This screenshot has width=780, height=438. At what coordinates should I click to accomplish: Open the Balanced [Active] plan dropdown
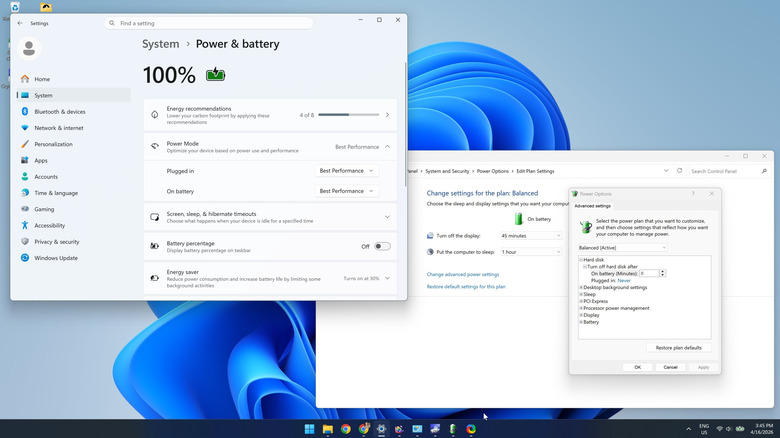coord(622,248)
